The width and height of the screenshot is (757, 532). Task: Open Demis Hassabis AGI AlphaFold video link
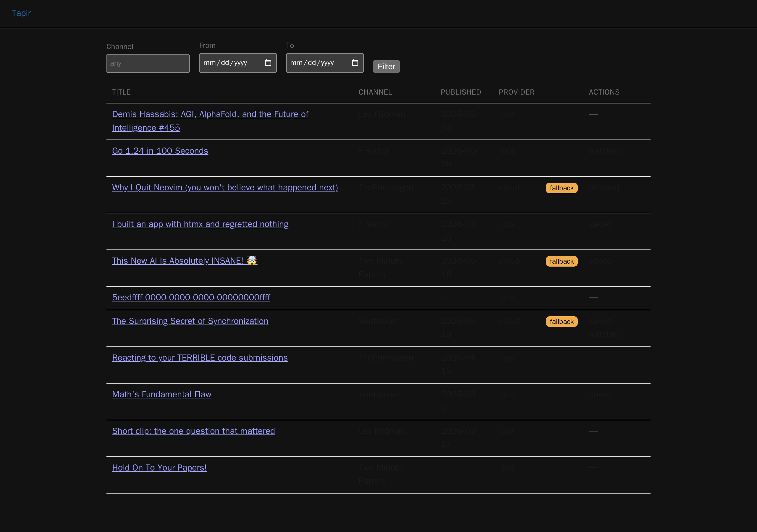(210, 121)
